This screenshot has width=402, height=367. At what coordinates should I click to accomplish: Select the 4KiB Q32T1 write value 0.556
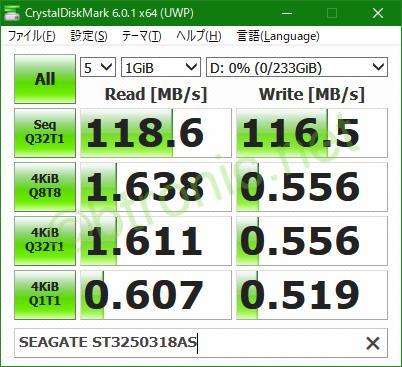click(312, 241)
